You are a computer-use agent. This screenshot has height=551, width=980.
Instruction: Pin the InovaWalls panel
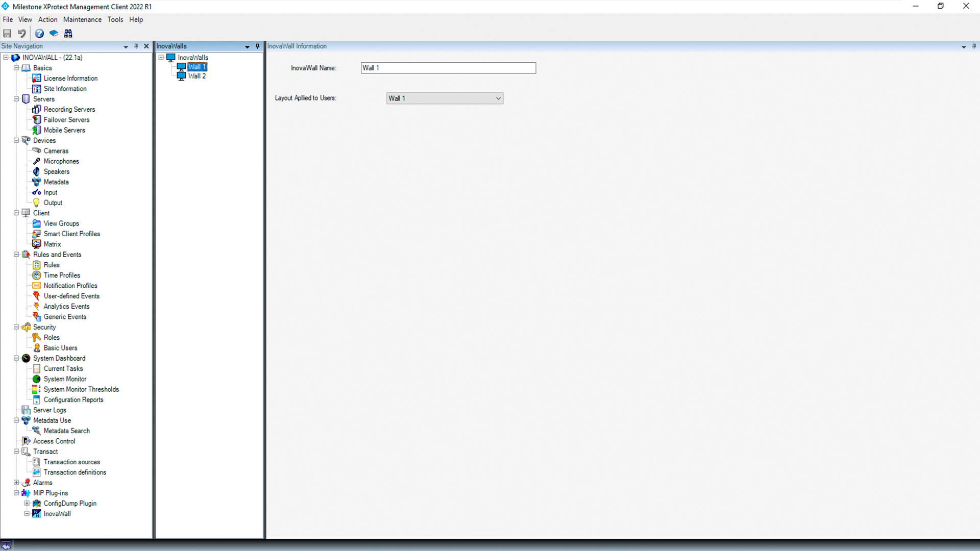coord(258,46)
